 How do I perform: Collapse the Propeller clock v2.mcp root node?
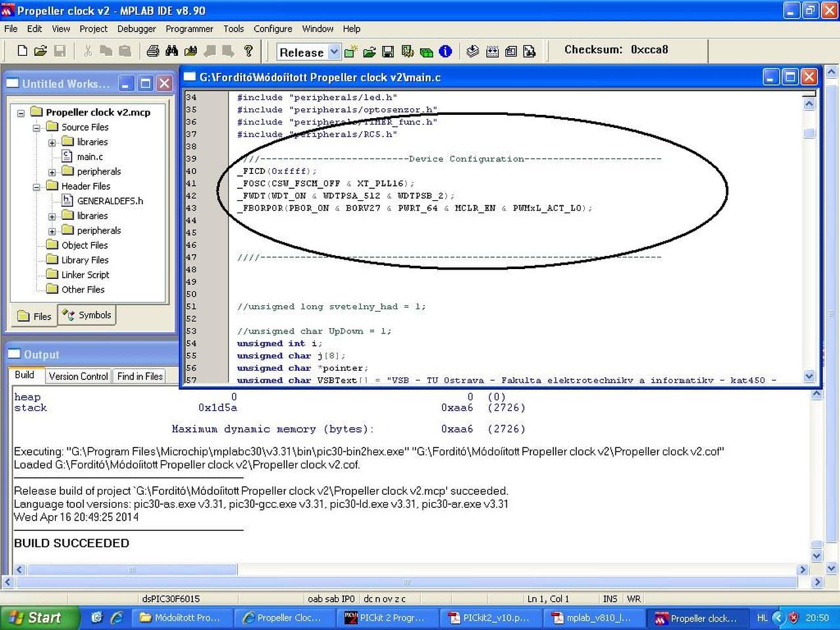[21, 113]
